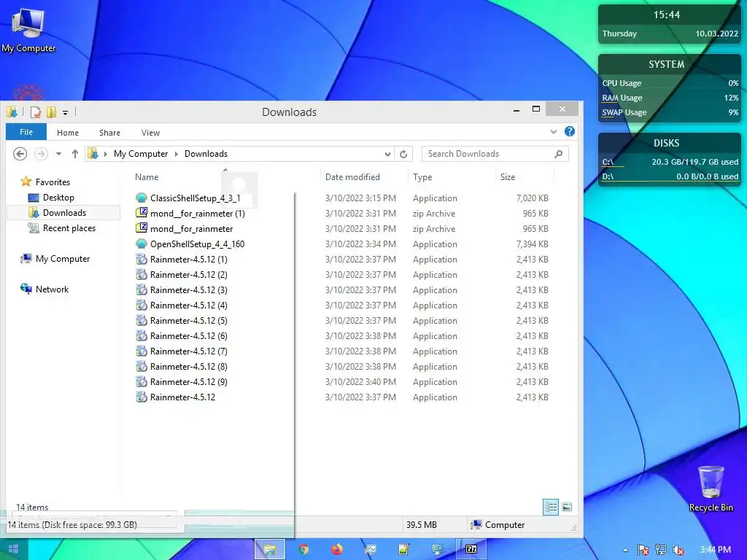Open Recent places in navigation pane
The height and width of the screenshot is (560, 747).
tap(62, 228)
